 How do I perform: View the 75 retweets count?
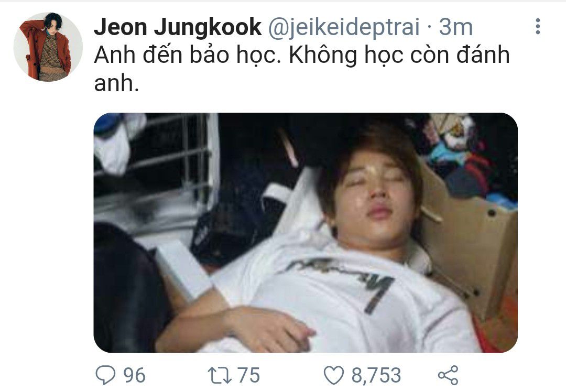click(x=248, y=375)
